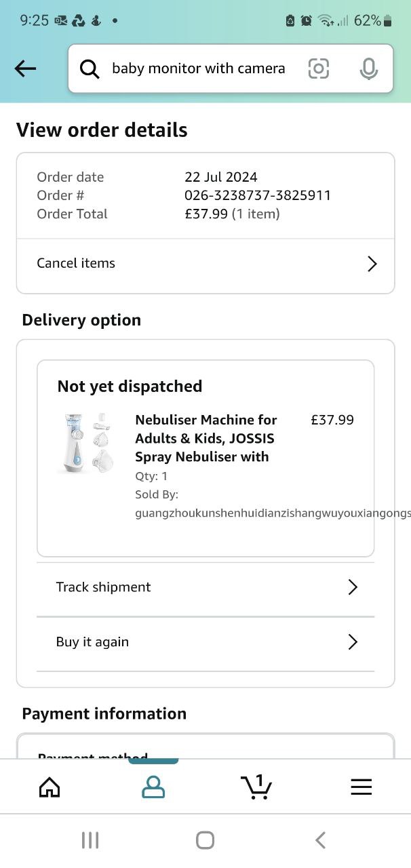Screen dimensions: 411x868
Task: Expand Cancel items chevron
Action: click(372, 264)
